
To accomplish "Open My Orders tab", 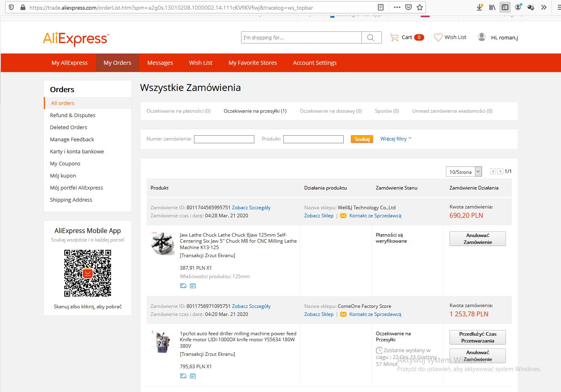I will (x=117, y=63).
